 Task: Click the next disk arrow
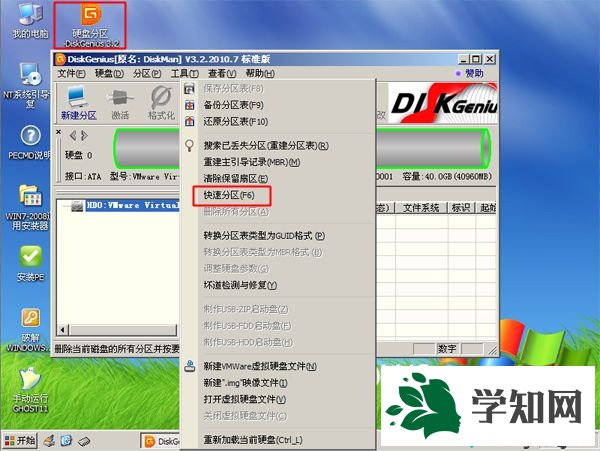(x=84, y=135)
